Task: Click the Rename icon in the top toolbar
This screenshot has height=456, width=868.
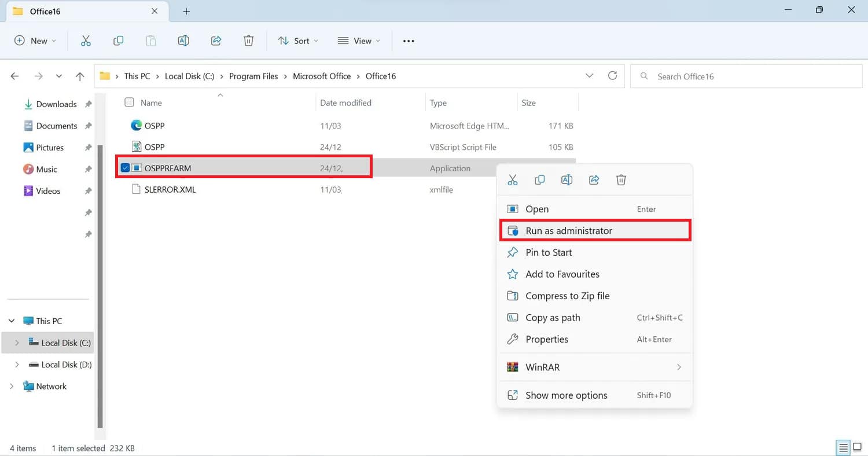Action: click(x=183, y=41)
